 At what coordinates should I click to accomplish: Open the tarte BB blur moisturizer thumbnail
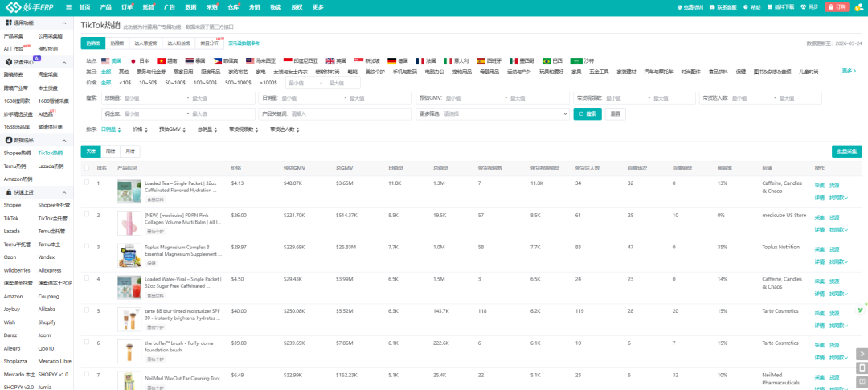(129, 319)
